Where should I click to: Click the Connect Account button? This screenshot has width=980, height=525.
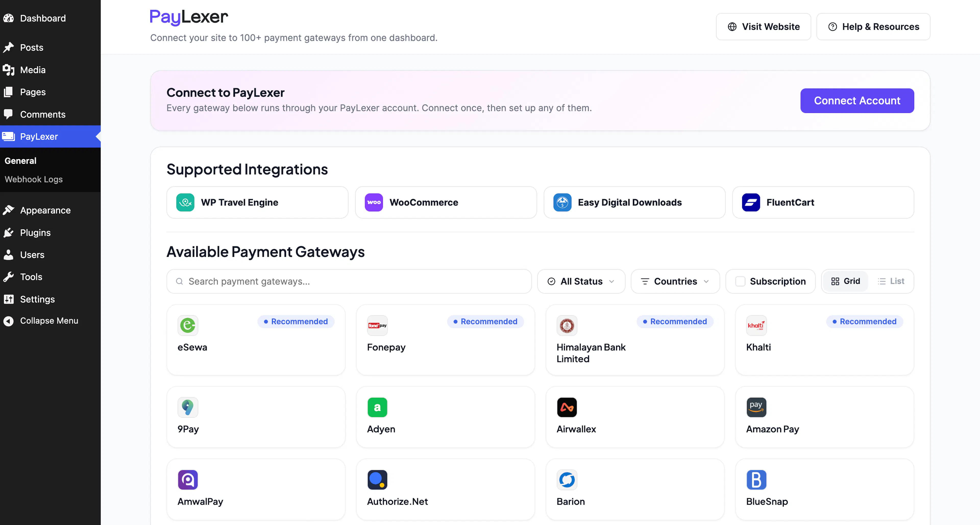(857, 101)
